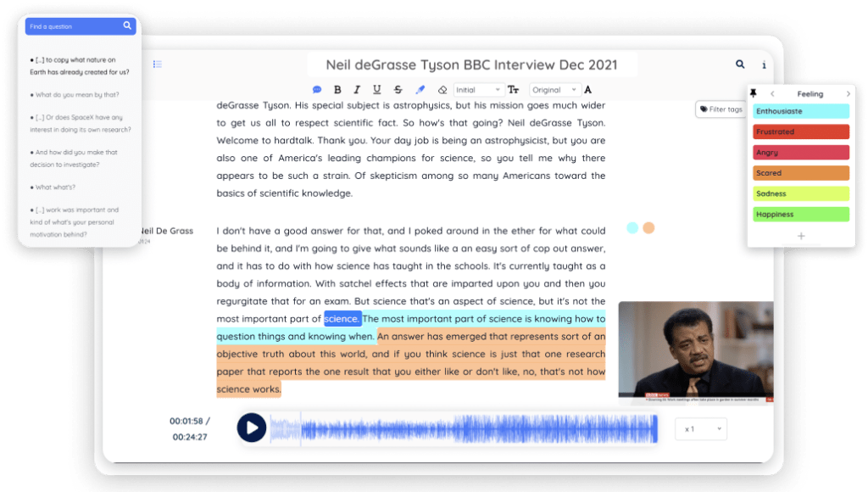Viewport: 868px width, 492px height.
Task: Toggle italic formatting
Action: coord(357,90)
